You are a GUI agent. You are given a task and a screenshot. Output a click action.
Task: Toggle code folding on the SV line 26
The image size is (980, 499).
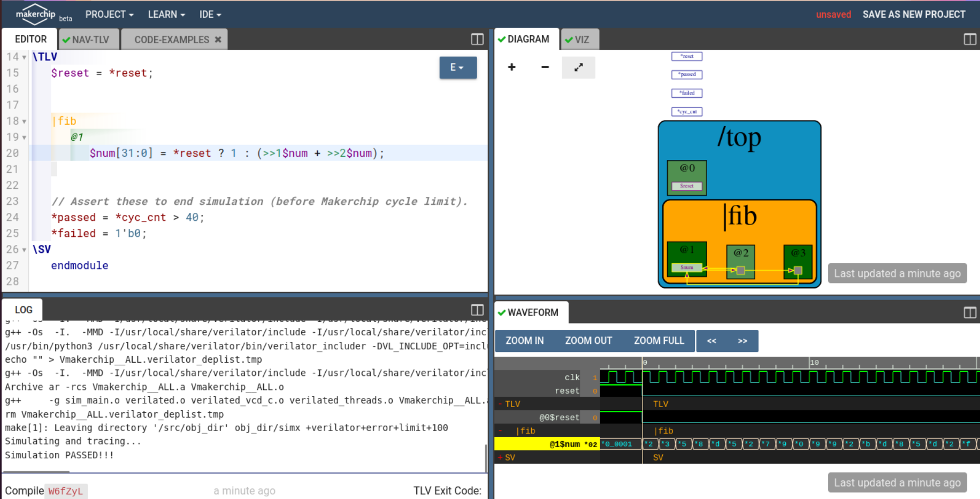point(24,249)
